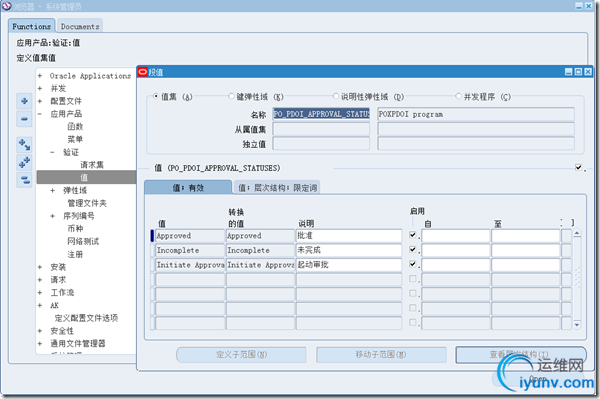Click the expand node plus button in navigator
Image resolution: width=600 pixels, height=399 pixels.
coord(24,101)
